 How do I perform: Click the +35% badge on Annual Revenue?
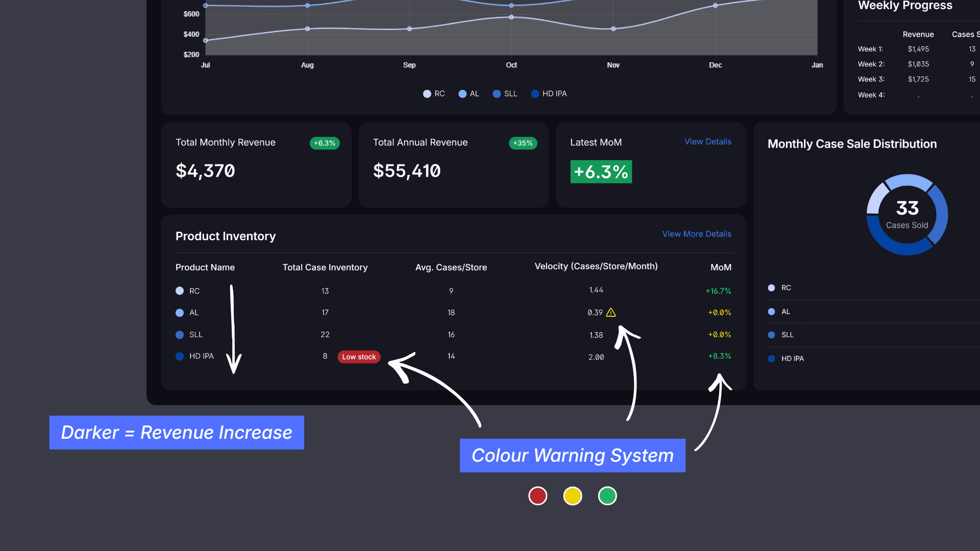click(x=523, y=143)
